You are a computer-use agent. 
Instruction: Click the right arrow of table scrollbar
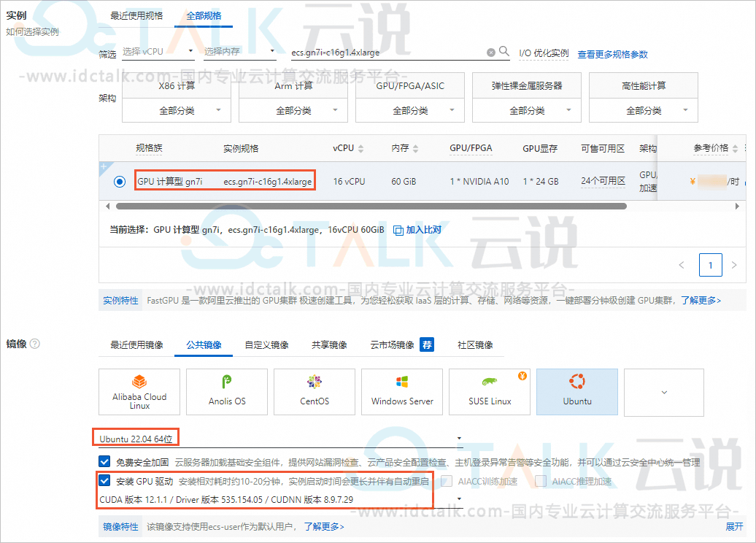[x=737, y=206]
